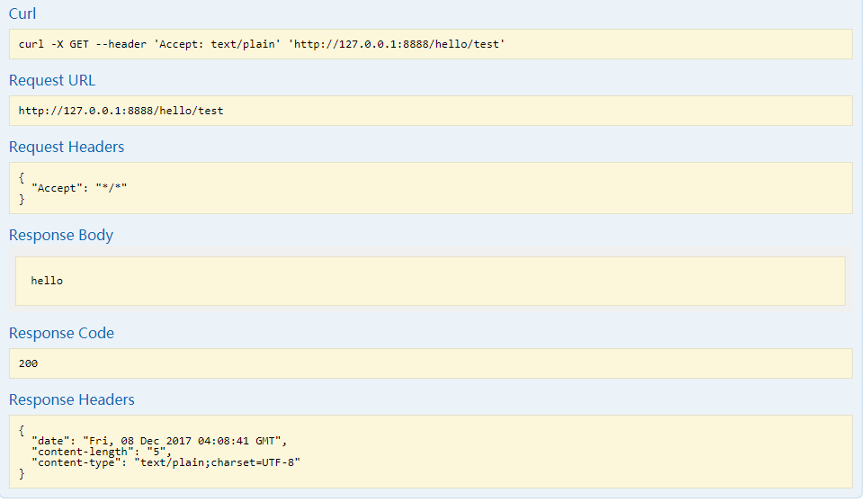Click the Curl section heading
This screenshot has width=868, height=502.
tap(22, 13)
